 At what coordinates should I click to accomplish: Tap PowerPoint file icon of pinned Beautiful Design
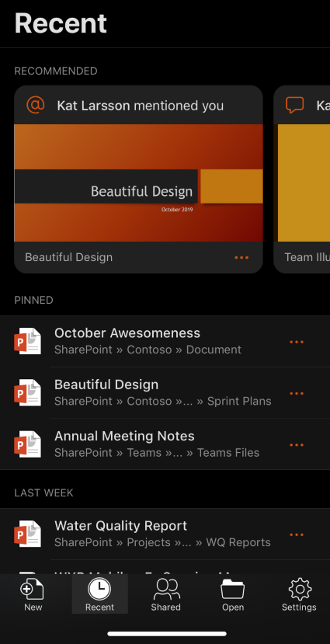27,393
